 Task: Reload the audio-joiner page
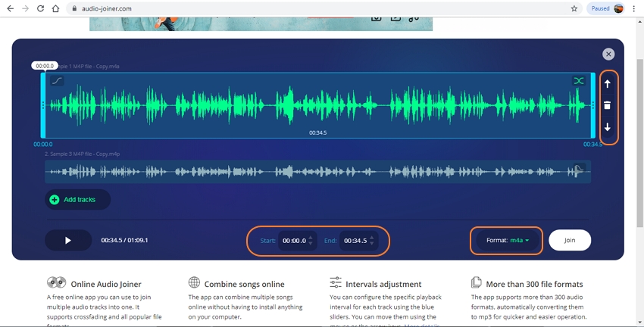click(x=40, y=8)
